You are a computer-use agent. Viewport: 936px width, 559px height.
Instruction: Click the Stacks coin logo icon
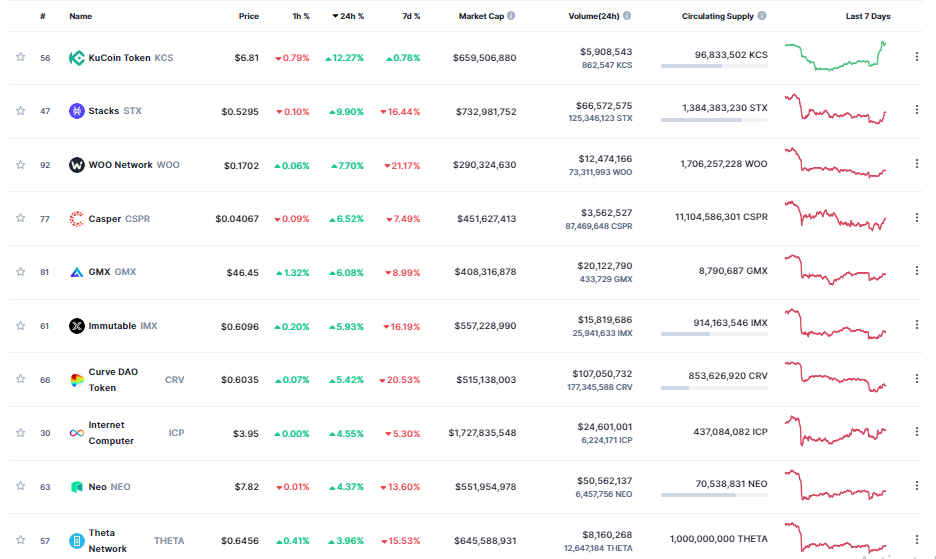76,111
